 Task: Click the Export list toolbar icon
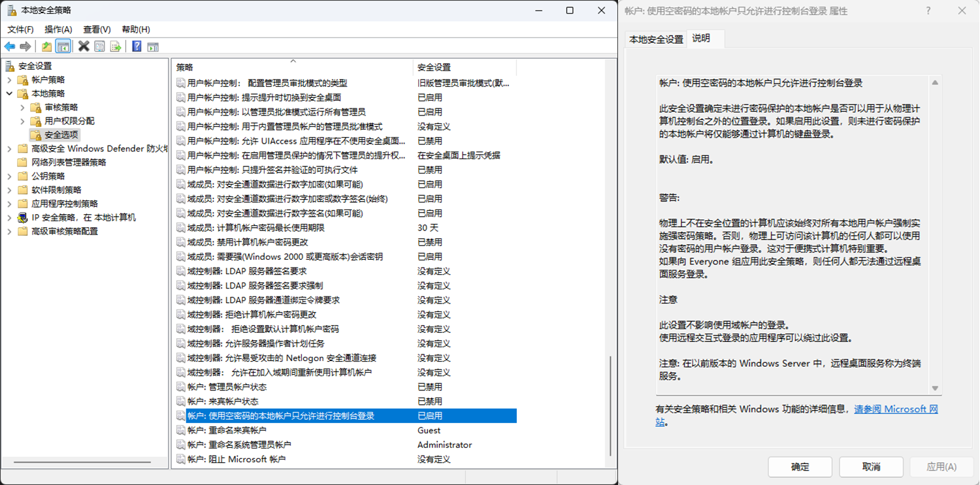[116, 46]
